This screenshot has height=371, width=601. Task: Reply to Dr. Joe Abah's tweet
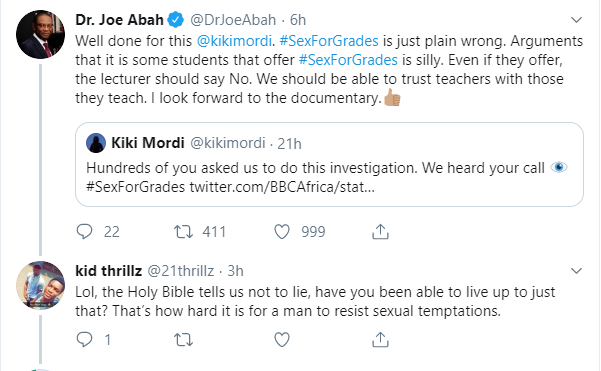pyautogui.click(x=84, y=231)
